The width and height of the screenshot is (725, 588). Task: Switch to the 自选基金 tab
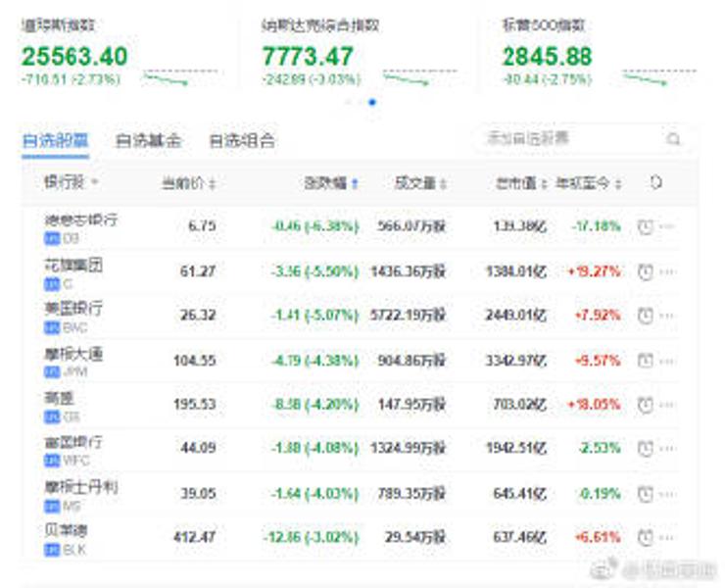[x=148, y=141]
